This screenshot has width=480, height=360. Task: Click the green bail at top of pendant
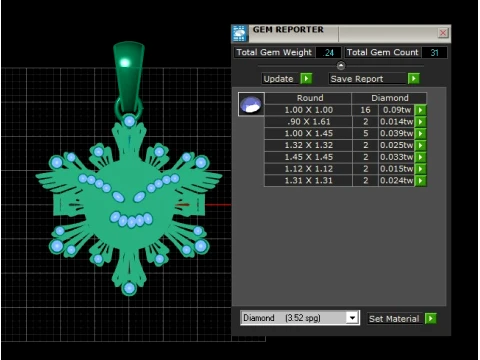click(129, 75)
